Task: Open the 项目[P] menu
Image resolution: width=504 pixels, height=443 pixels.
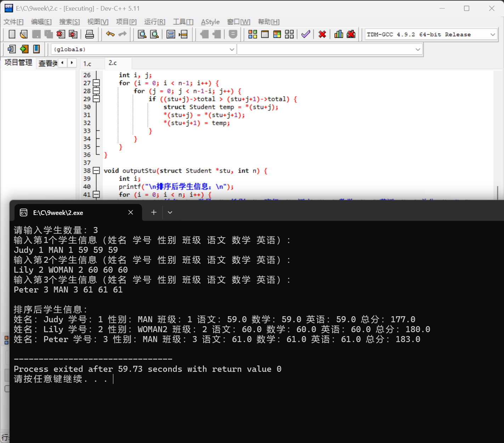Action: click(126, 22)
